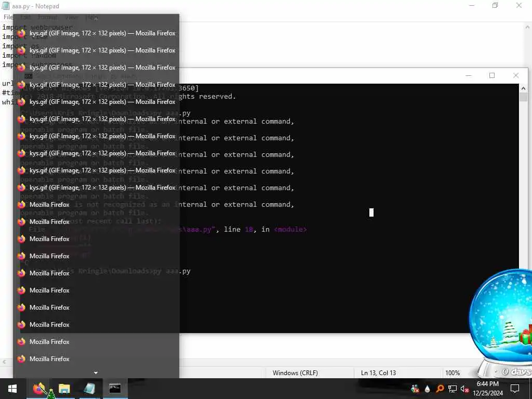Click the 'Ln 13, Col 13' status text

point(378,373)
